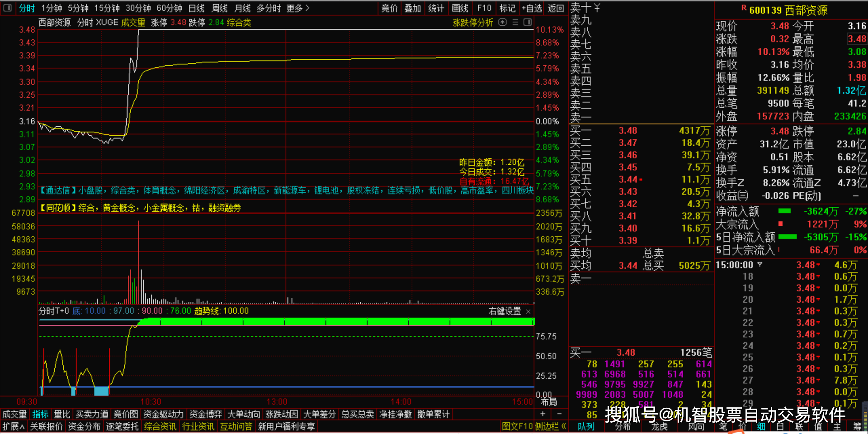Open 新用户福利专享 tab
Image resolution: width=868 pixels, height=434 pixels.
[286, 426]
